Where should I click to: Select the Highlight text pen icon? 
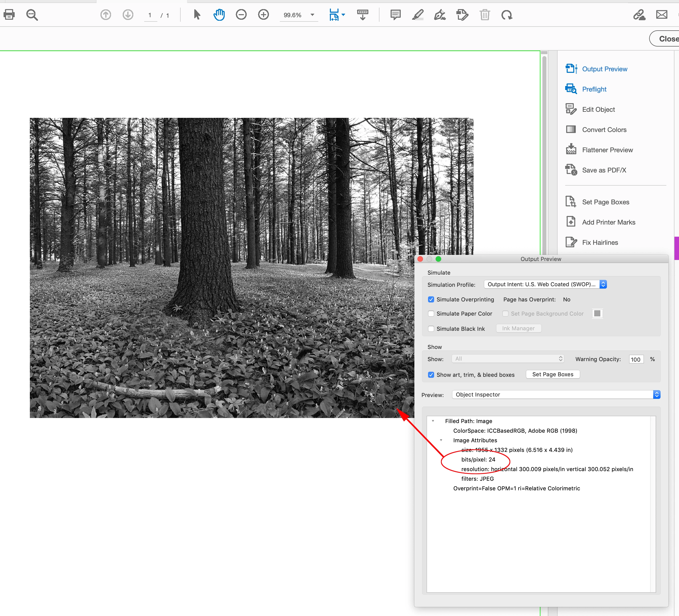point(418,15)
